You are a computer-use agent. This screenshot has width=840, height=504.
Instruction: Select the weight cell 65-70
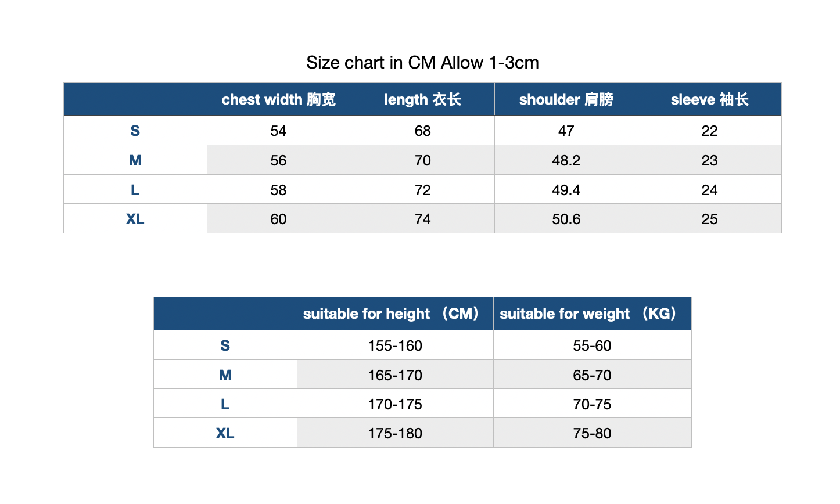click(x=593, y=375)
